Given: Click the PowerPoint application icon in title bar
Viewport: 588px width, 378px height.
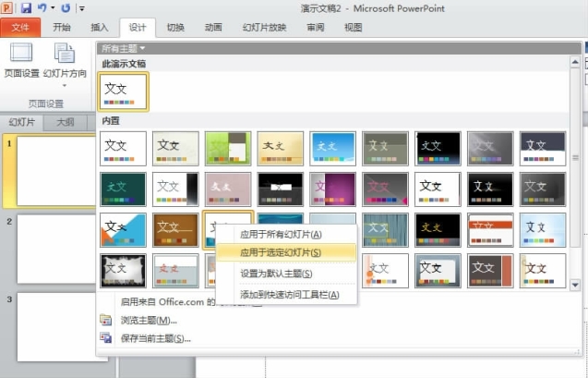Looking at the screenshot, I should click(8, 7).
